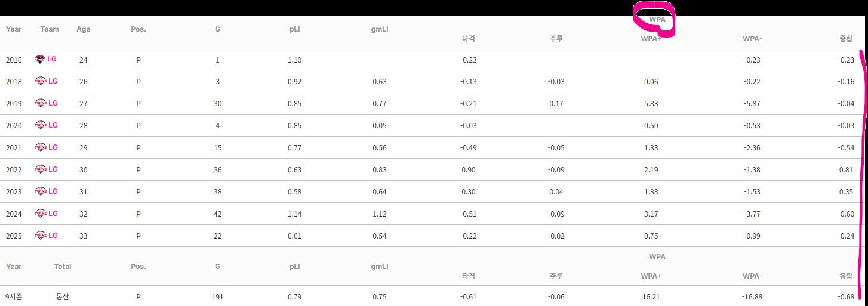Sort by the gmLI column header
Viewport: 868px width, 306px height.
point(380,29)
